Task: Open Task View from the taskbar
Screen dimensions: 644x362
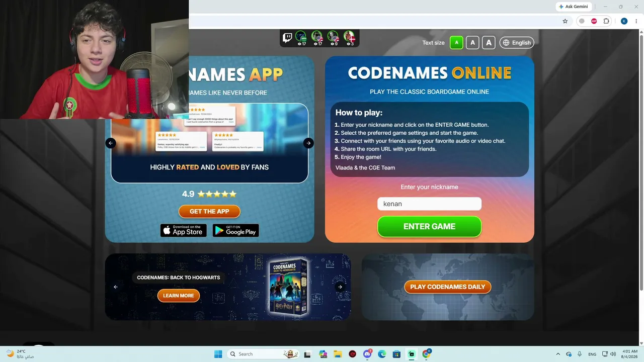Action: [307, 354]
